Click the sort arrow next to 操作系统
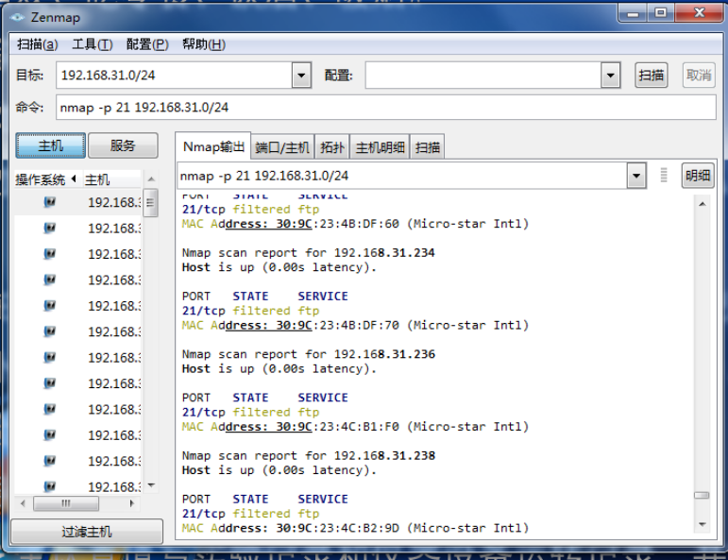Image resolution: width=728 pixels, height=560 pixels. point(74,178)
